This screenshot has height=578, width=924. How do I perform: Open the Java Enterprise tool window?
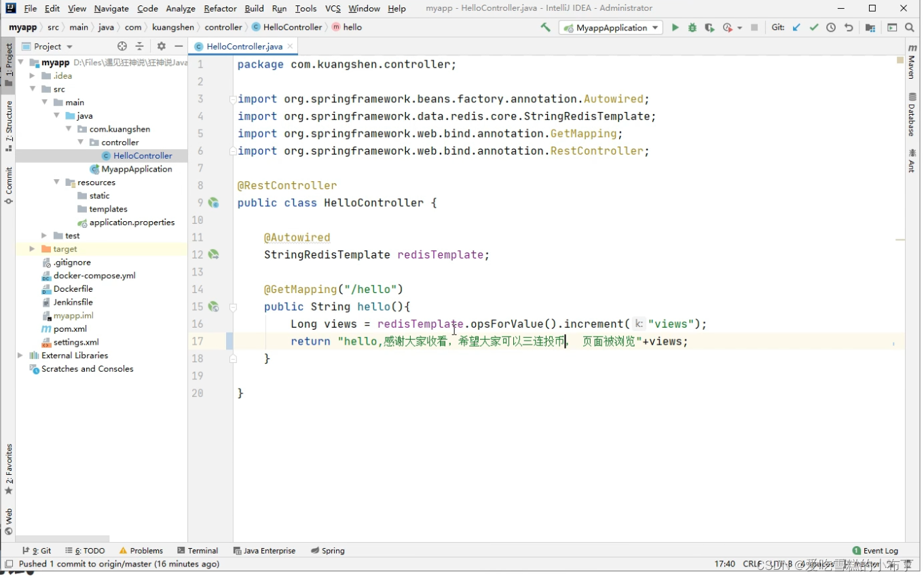coord(264,551)
